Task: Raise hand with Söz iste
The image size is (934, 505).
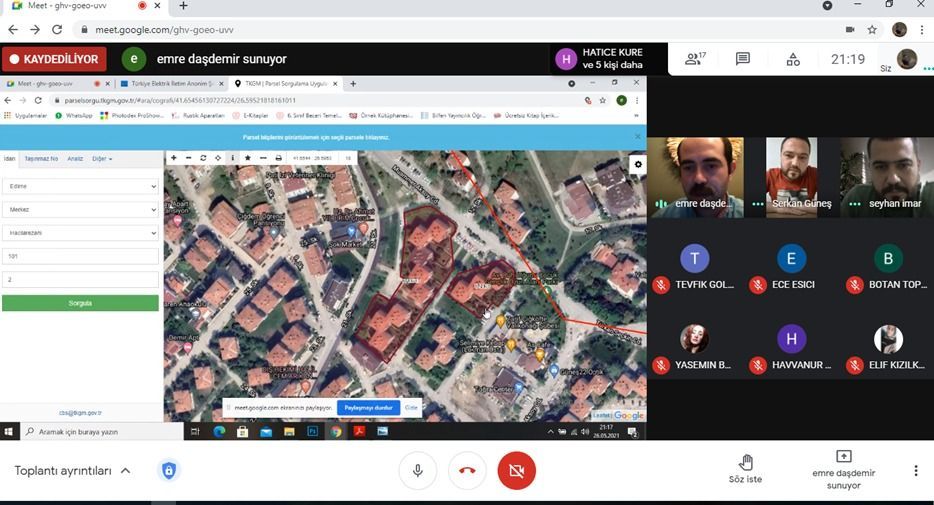Action: [x=745, y=468]
